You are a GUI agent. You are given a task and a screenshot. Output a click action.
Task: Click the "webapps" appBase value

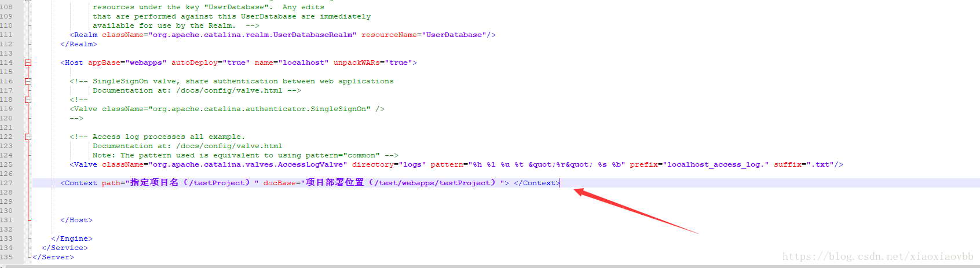tap(146, 63)
